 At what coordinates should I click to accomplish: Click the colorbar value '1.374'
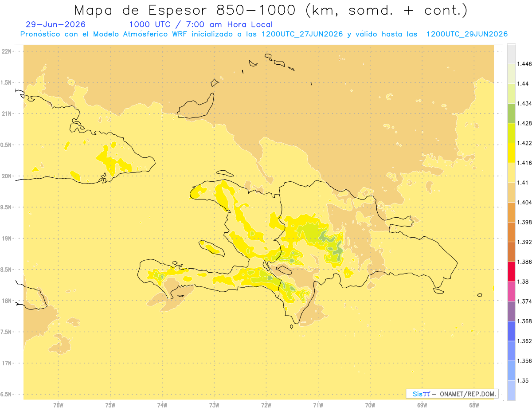point(525,301)
